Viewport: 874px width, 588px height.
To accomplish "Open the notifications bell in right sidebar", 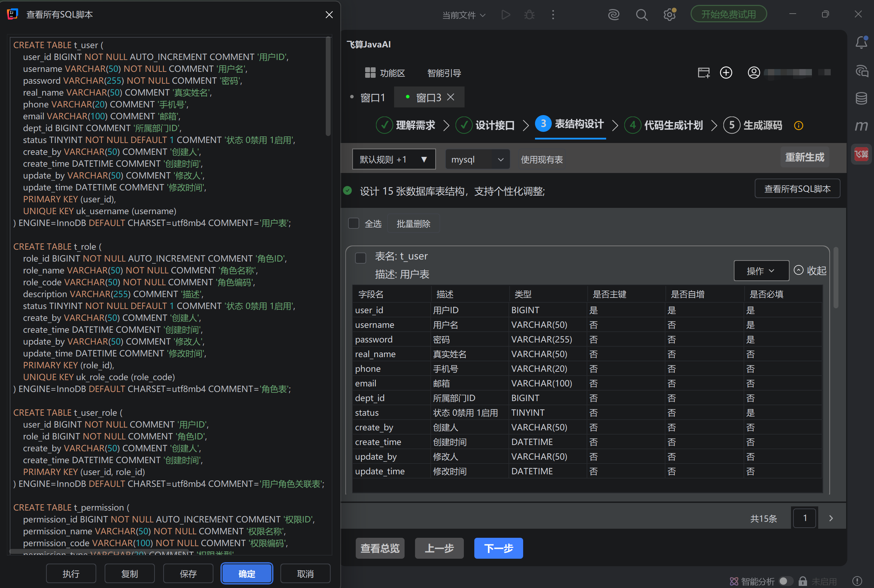I will (861, 43).
